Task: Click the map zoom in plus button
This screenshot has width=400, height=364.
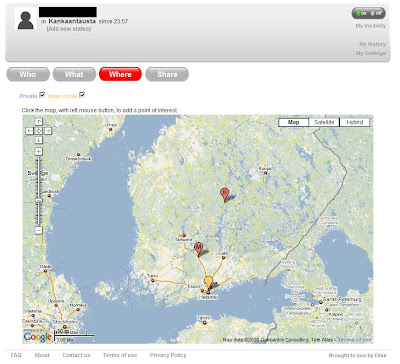Action: (39, 152)
